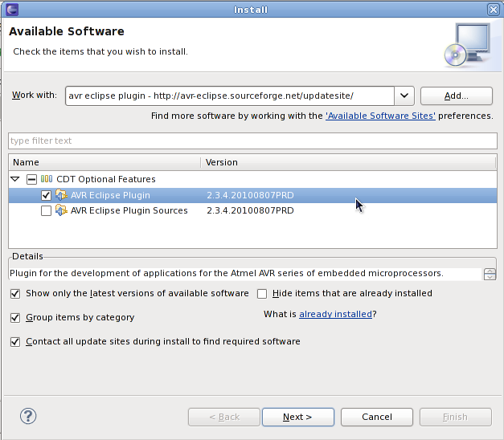Click the Details text scroll stepper
Image resolution: width=504 pixels, height=440 pixels.
point(490,275)
